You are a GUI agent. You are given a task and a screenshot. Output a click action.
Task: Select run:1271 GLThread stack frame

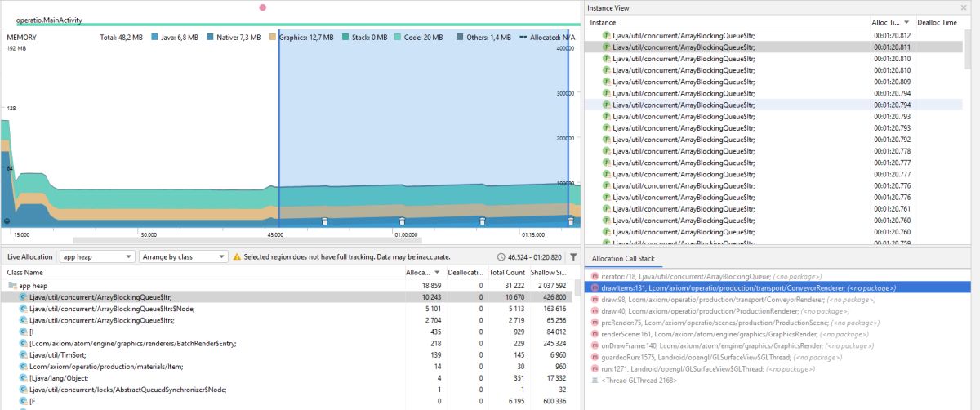(777, 369)
